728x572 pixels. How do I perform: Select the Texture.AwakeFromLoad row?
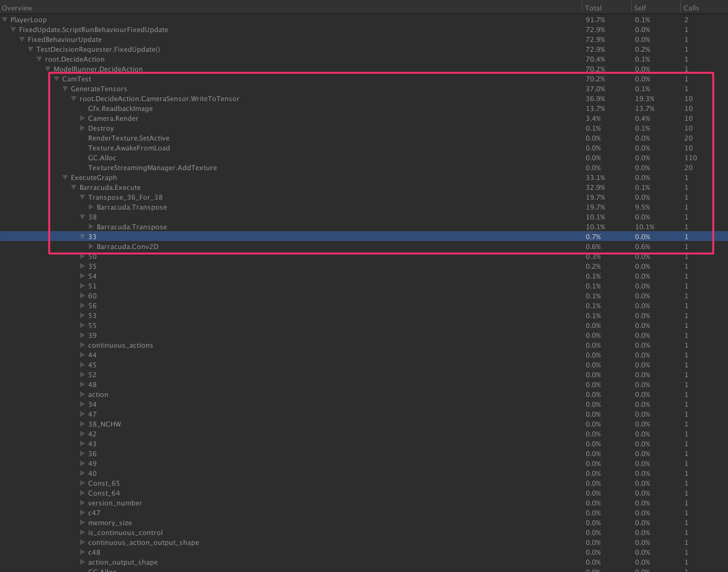point(129,148)
